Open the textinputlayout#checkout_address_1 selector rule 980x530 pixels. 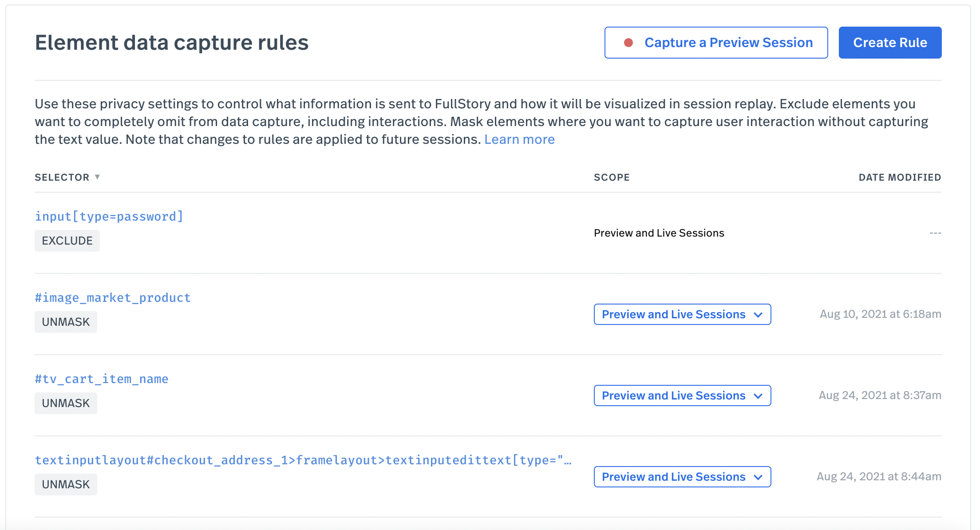303,460
